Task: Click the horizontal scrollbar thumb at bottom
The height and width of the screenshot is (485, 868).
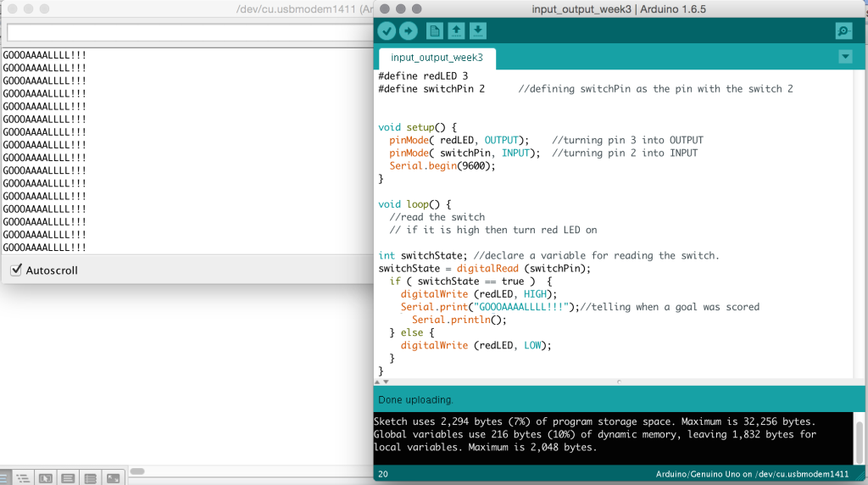Action: (137, 471)
